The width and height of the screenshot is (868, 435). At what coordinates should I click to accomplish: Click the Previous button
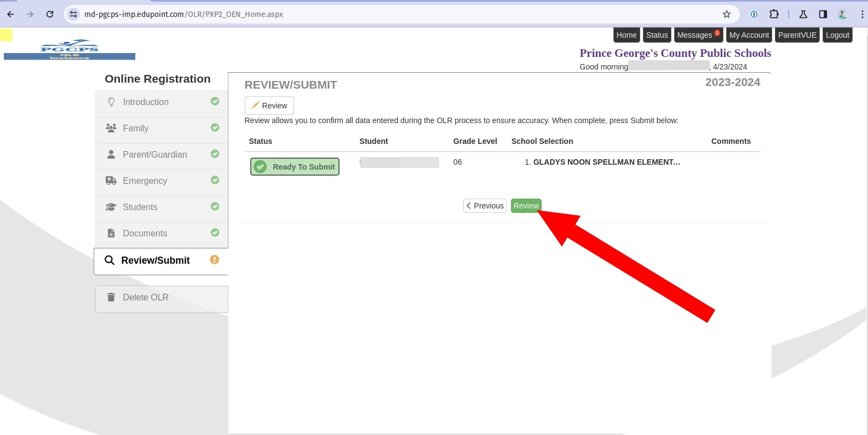[x=485, y=206]
